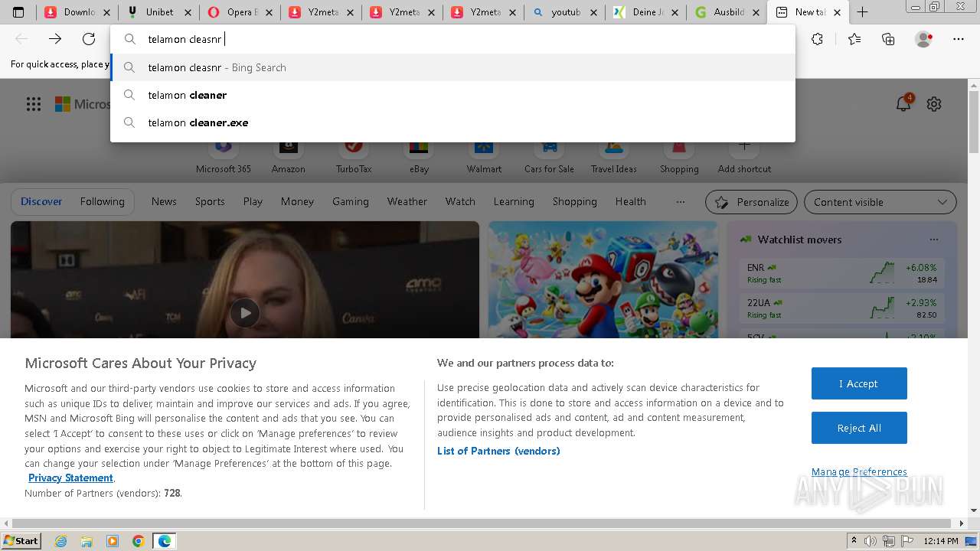The image size is (980, 551).
Task: Click the Personalize button
Action: (751, 202)
